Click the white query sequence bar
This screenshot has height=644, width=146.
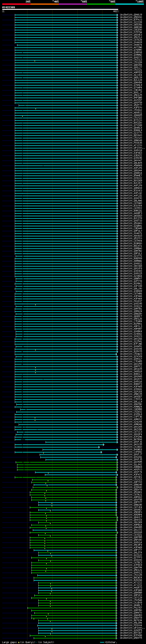coord(60,9)
